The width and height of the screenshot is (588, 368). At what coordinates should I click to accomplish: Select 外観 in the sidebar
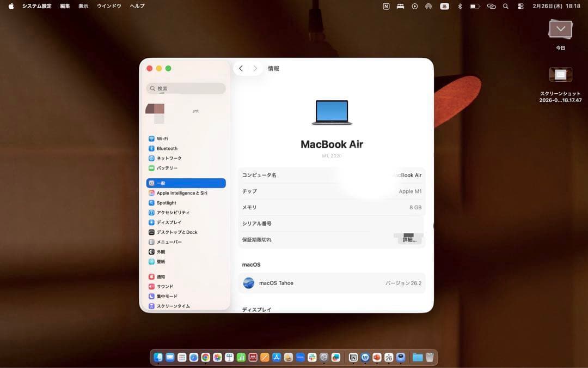click(x=186, y=251)
